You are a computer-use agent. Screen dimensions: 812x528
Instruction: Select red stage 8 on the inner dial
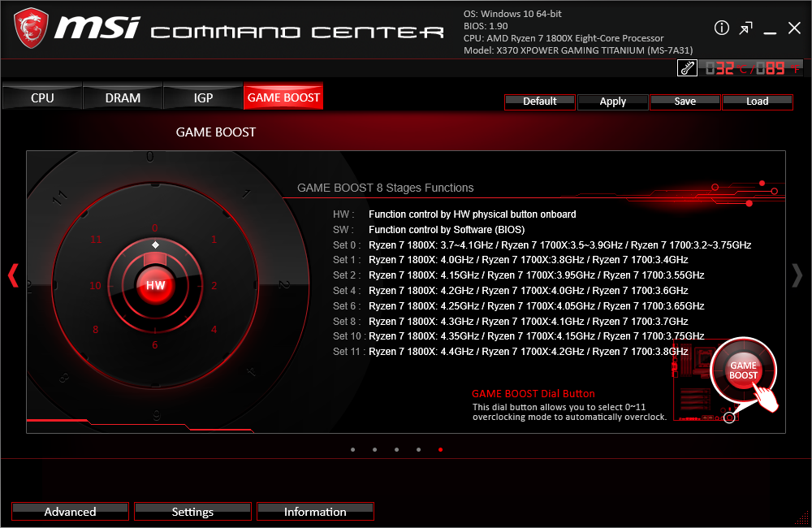click(x=95, y=330)
